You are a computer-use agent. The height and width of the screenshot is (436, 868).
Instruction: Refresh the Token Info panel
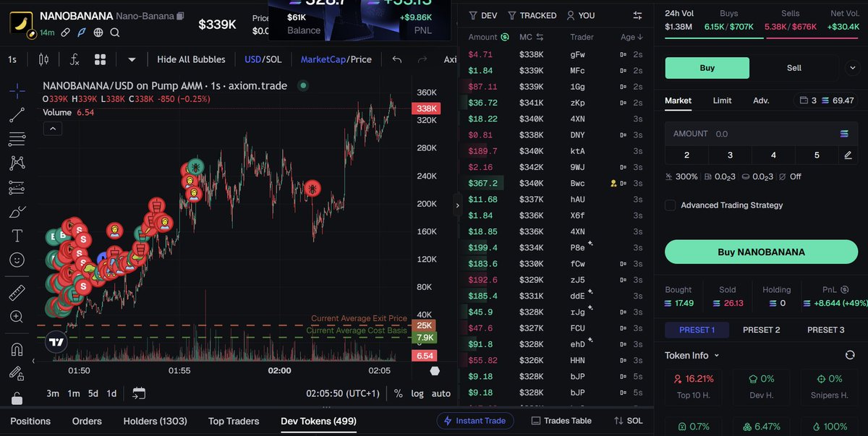tap(850, 355)
